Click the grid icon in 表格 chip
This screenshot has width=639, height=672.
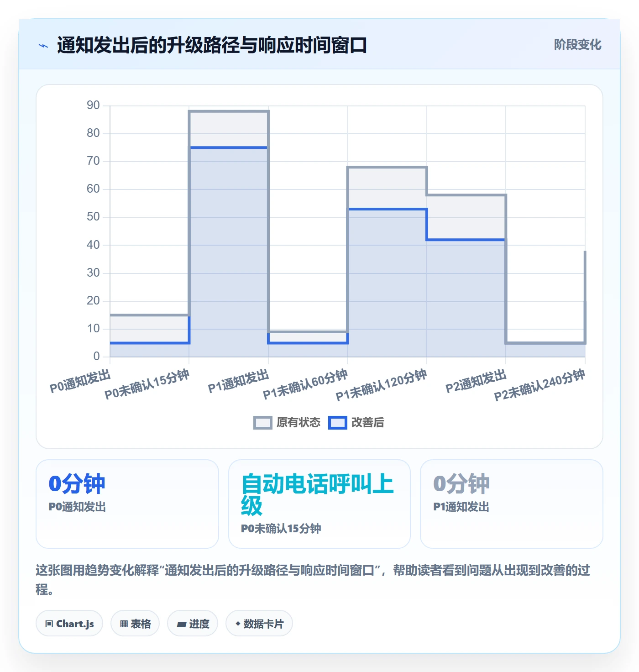tap(124, 624)
